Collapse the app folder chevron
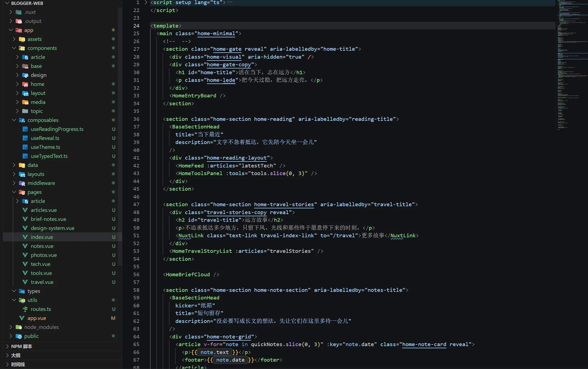This screenshot has height=369, width=588. point(11,30)
